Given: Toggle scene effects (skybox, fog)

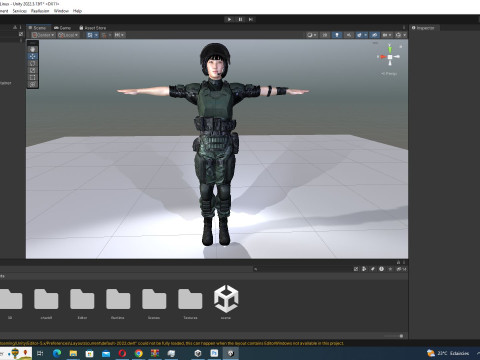Looking at the screenshot, I should [x=359, y=35].
